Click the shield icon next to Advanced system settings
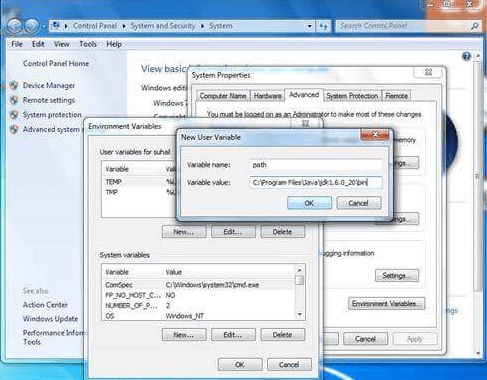This screenshot has height=380, width=487. click(x=14, y=129)
